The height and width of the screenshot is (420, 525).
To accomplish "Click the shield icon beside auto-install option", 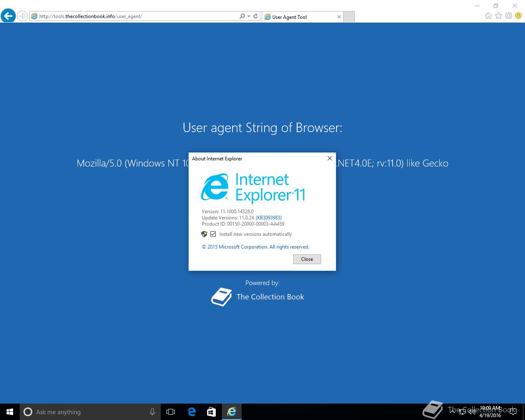I will click(x=204, y=234).
